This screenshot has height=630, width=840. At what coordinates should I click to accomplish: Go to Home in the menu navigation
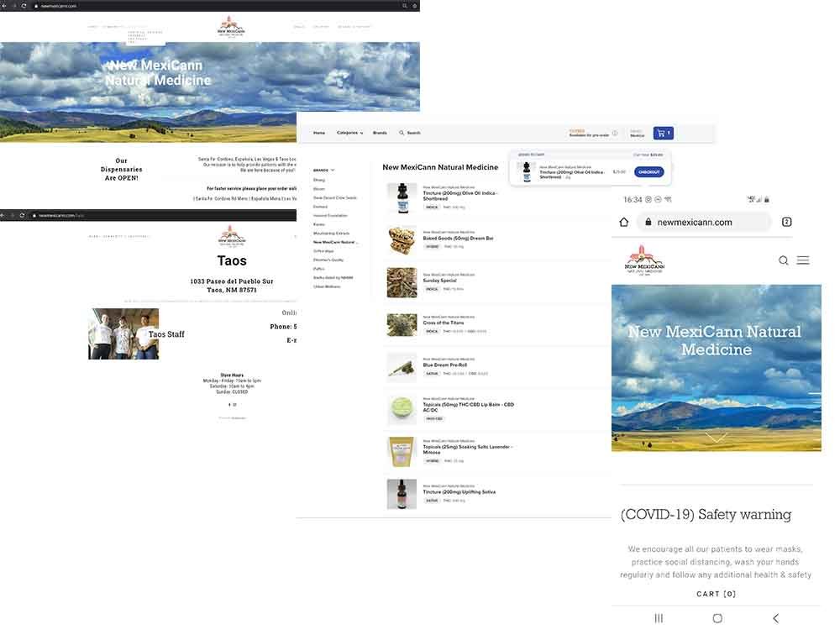click(319, 133)
